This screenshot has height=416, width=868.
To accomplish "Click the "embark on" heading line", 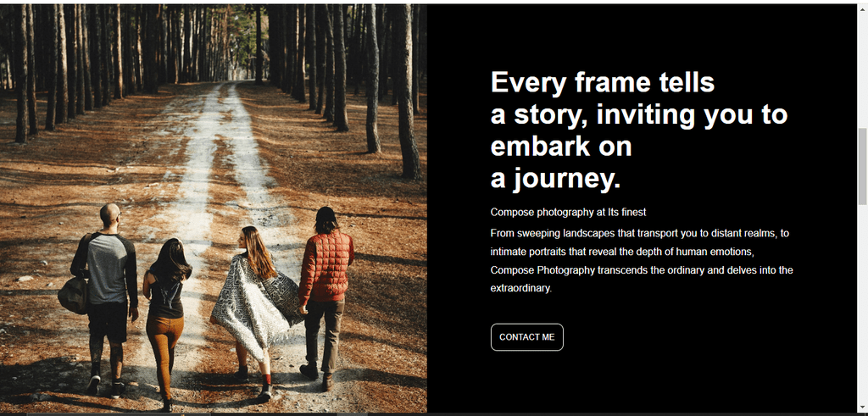I will 561,147.
